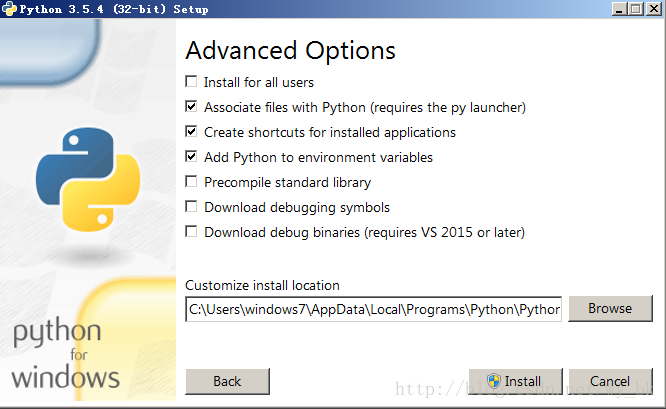Click the Python icon in the title bar
Image resolution: width=666 pixels, height=409 pixels.
9,9
